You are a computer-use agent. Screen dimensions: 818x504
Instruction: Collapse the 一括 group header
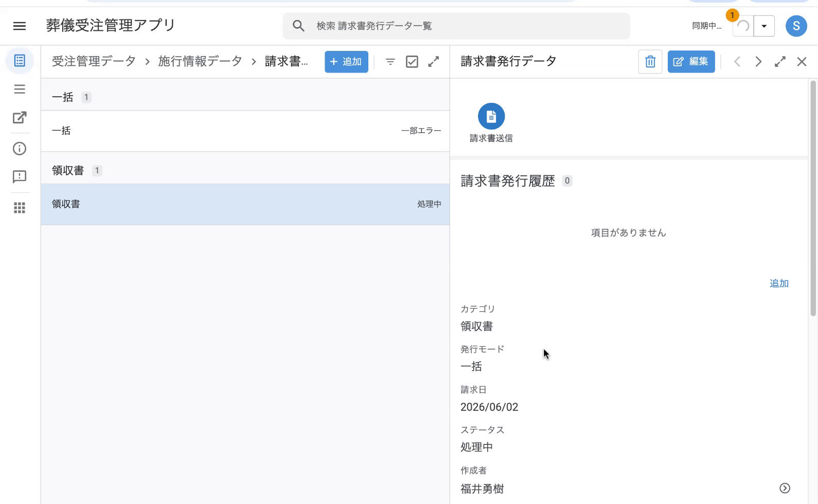point(245,97)
